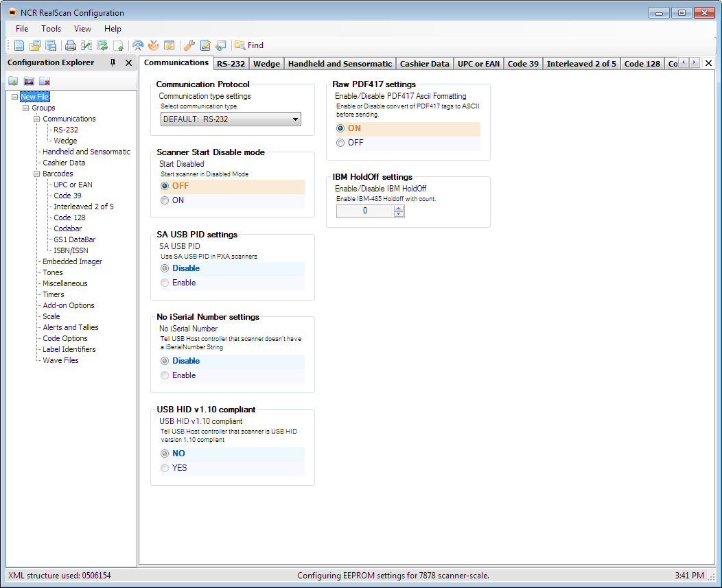722x588 pixels.
Task: Decrease the IBM HoldOff count
Action: pos(399,214)
